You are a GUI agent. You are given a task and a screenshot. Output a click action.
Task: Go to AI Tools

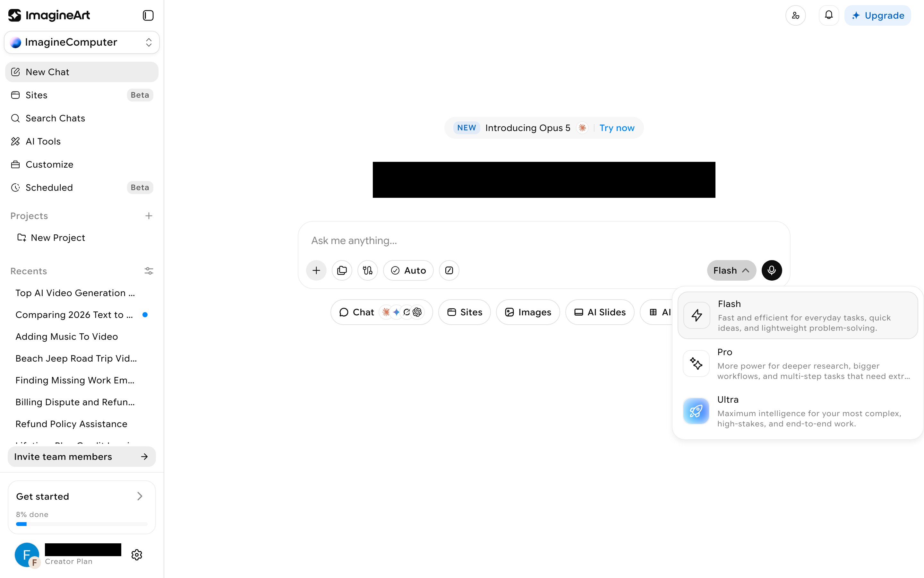[82, 141]
